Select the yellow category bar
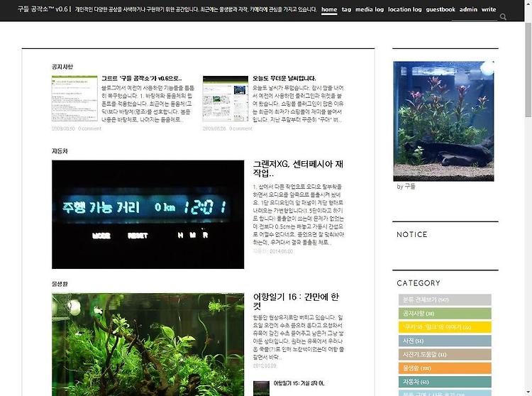 pos(445,327)
